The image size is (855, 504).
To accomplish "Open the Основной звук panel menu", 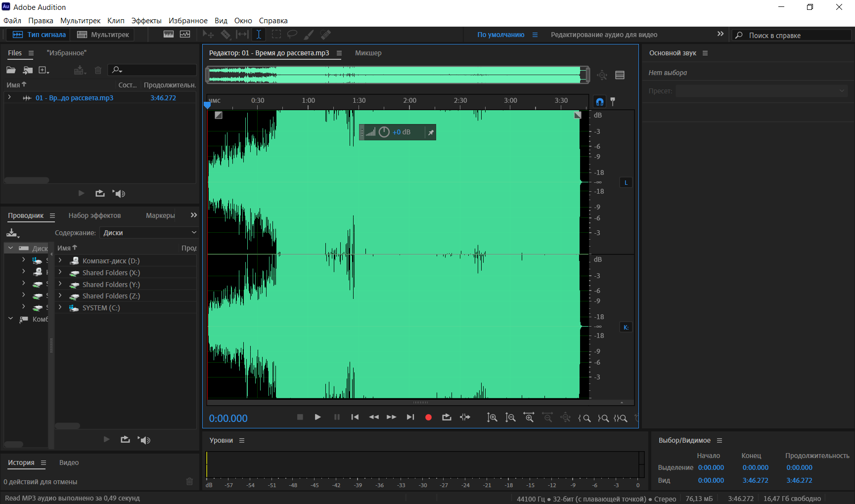I will [x=705, y=53].
